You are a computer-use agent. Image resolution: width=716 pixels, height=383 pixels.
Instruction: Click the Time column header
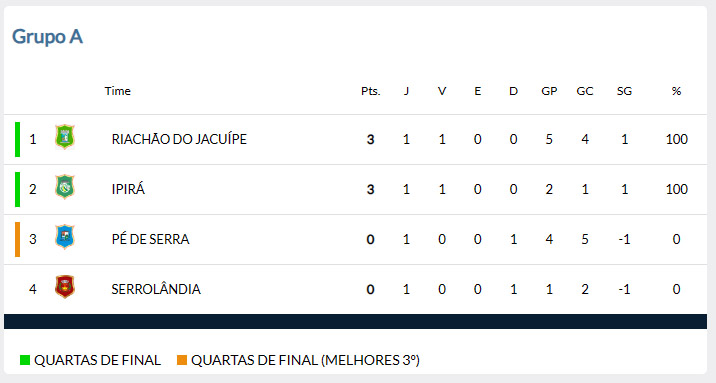118,91
